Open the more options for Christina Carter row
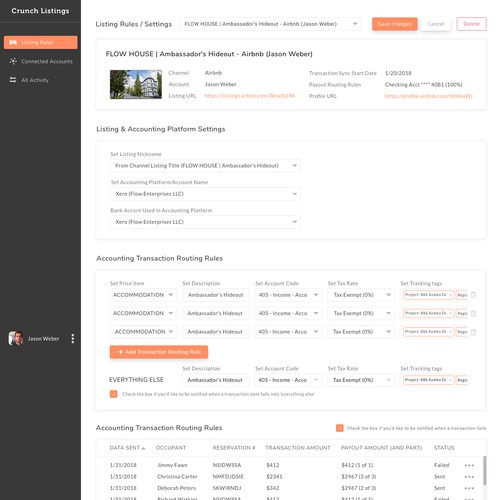500x500 pixels. pos(469,477)
